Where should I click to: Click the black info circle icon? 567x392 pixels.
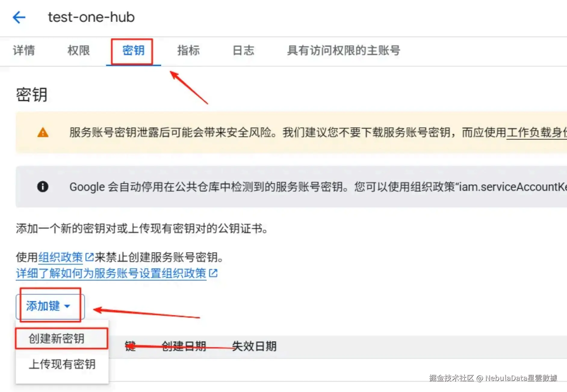point(43,186)
